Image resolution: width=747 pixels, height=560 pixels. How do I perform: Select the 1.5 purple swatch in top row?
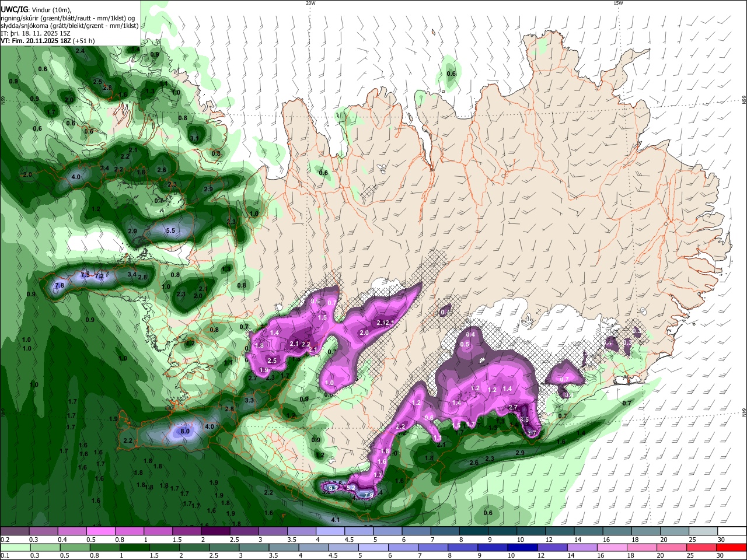click(x=187, y=531)
